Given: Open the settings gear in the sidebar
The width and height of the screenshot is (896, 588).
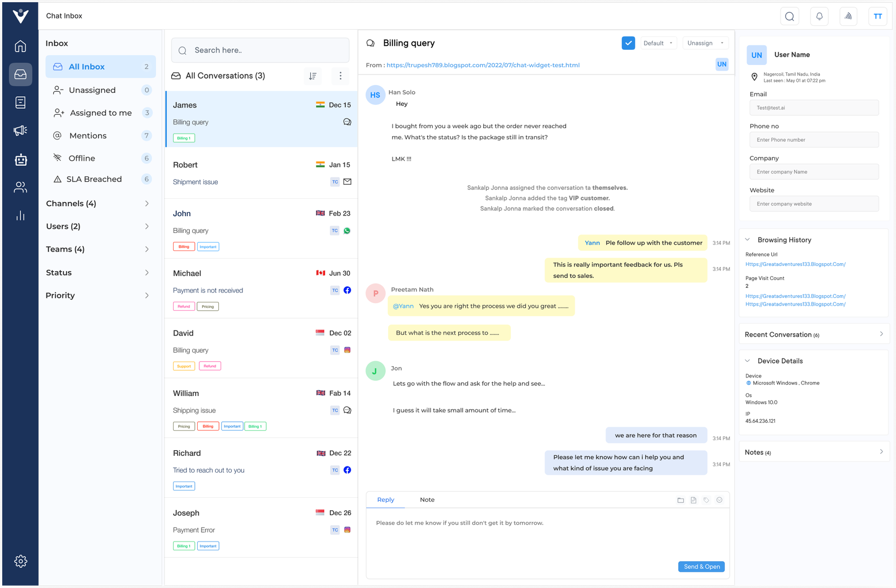Looking at the screenshot, I should click(21, 561).
